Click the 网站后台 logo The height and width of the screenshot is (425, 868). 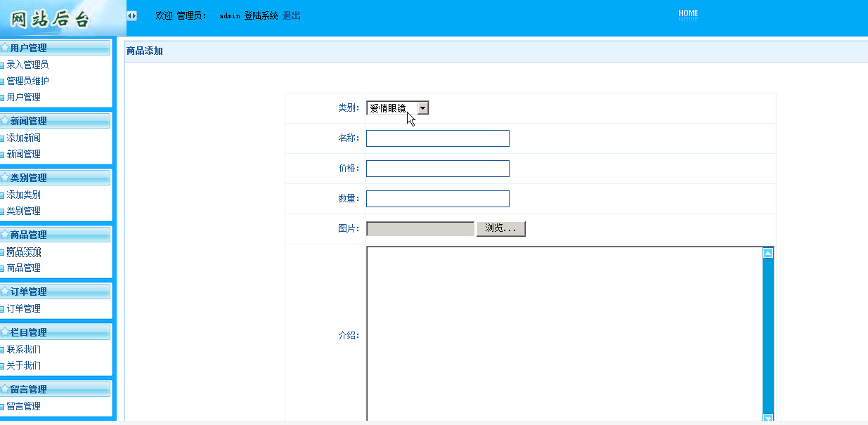coord(51,18)
